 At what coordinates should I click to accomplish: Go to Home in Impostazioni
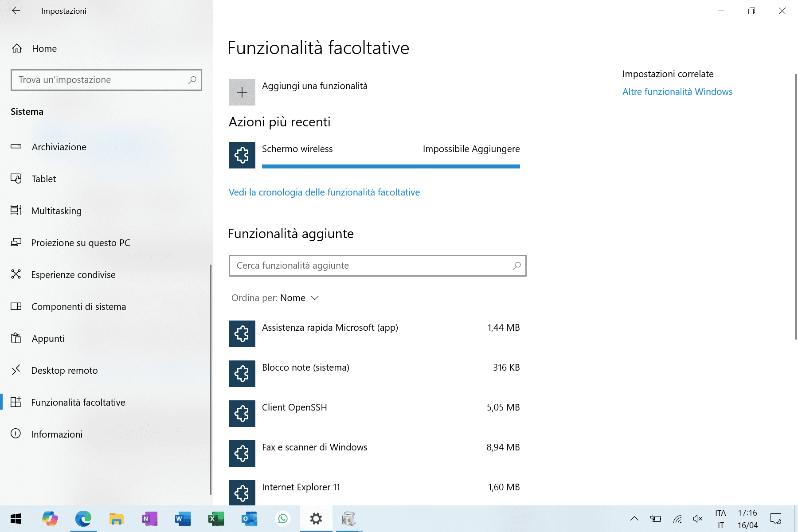(x=44, y=48)
